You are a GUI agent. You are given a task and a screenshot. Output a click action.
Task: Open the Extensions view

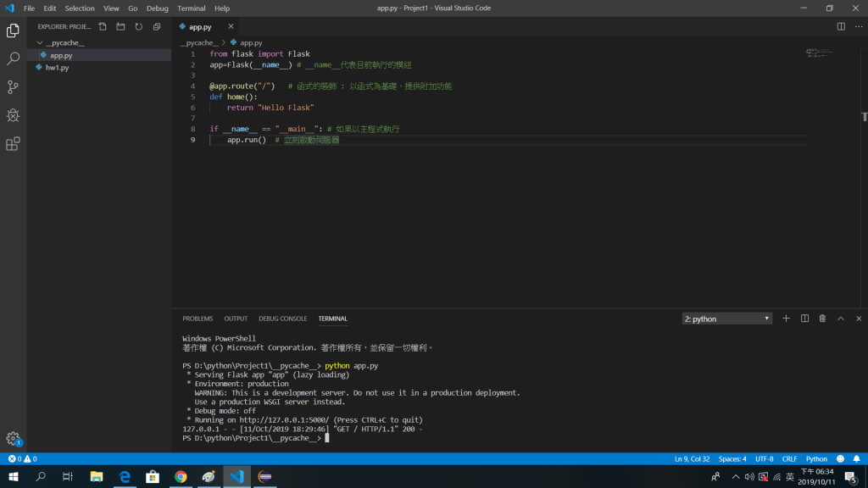[13, 144]
